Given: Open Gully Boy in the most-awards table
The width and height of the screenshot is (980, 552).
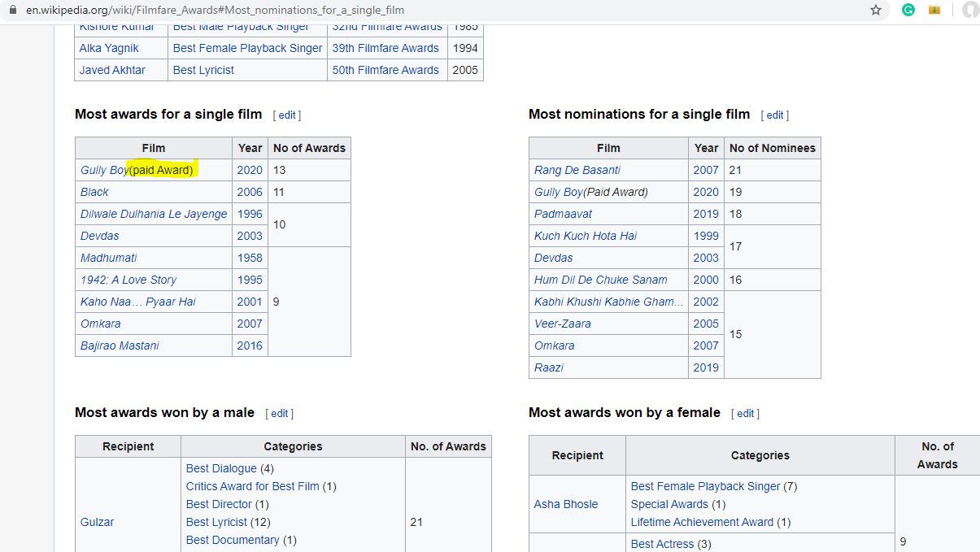Looking at the screenshot, I should tap(104, 170).
